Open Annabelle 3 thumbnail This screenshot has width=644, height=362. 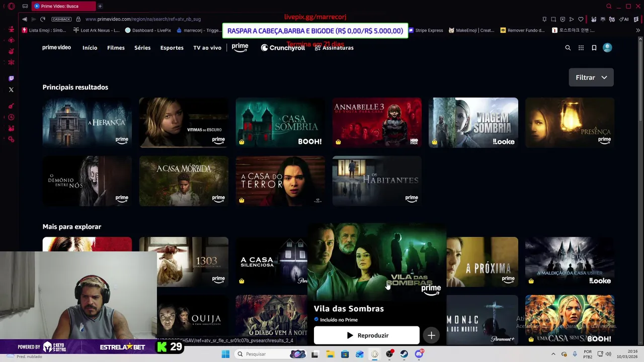pos(377,123)
